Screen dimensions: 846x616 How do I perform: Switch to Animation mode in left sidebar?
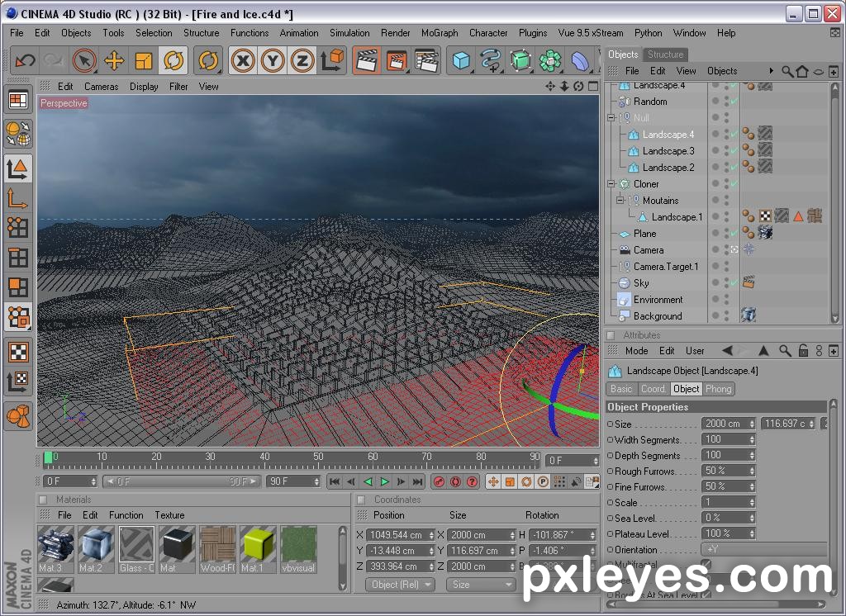[x=18, y=416]
